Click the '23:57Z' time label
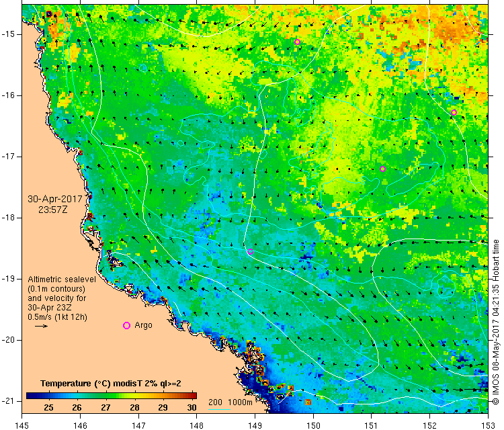Image resolution: width=504 pixels, height=430 pixels. (53, 210)
